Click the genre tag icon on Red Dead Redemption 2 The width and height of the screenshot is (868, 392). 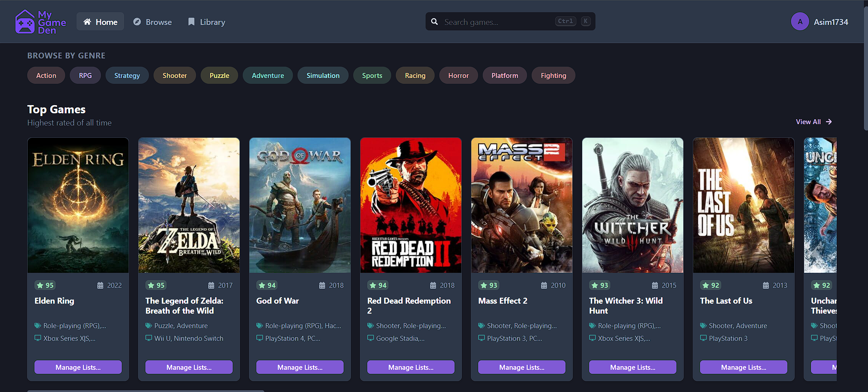pyautogui.click(x=370, y=326)
